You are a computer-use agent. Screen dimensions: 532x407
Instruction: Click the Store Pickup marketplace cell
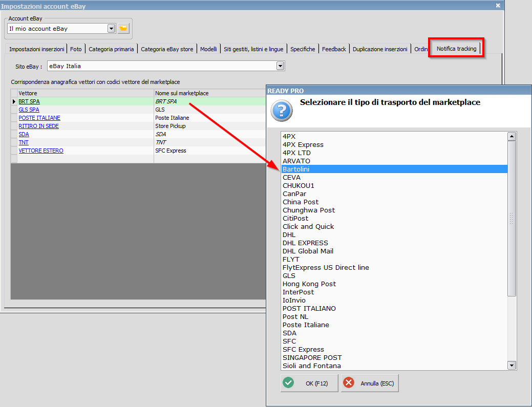coord(210,126)
